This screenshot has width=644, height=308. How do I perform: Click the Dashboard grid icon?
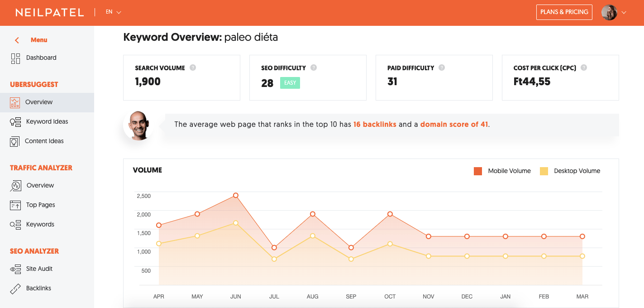pyautogui.click(x=15, y=58)
